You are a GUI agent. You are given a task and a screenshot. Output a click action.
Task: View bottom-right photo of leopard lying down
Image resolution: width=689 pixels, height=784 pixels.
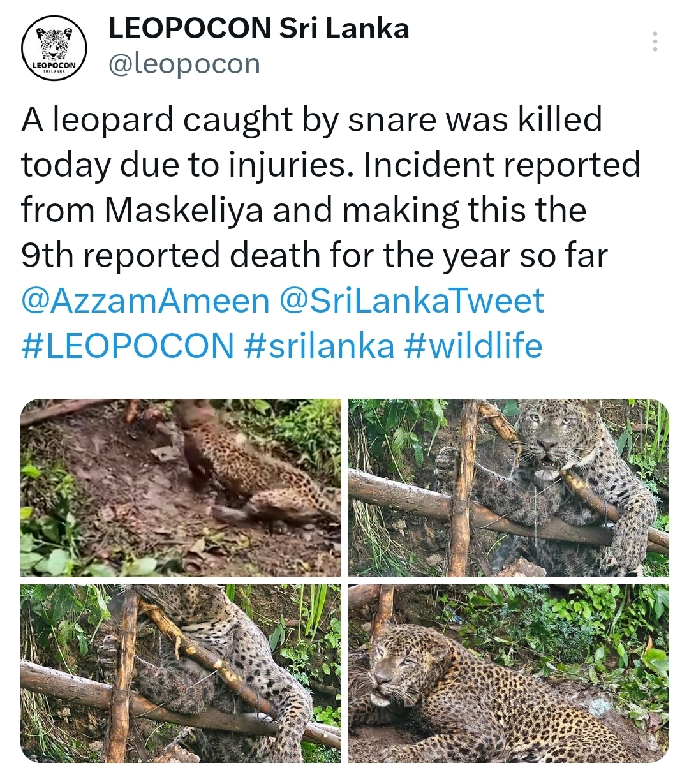(x=508, y=674)
